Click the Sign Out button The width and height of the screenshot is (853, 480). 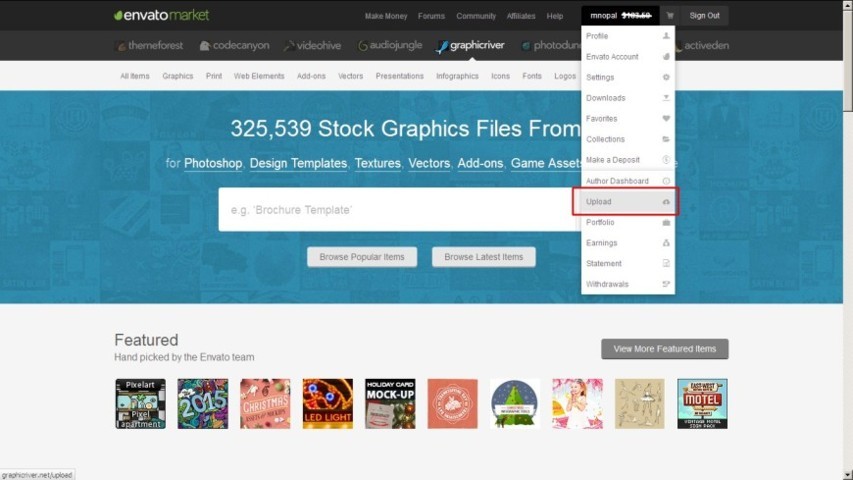(x=704, y=16)
